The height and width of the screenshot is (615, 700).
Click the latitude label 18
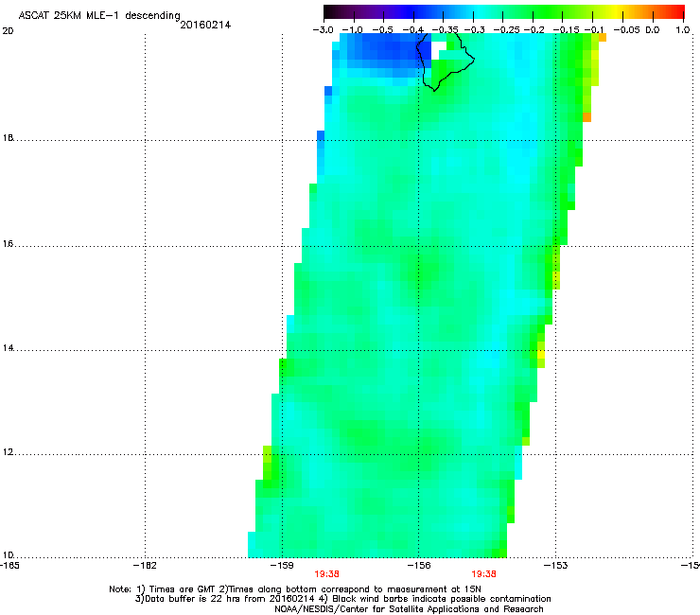click(8, 138)
